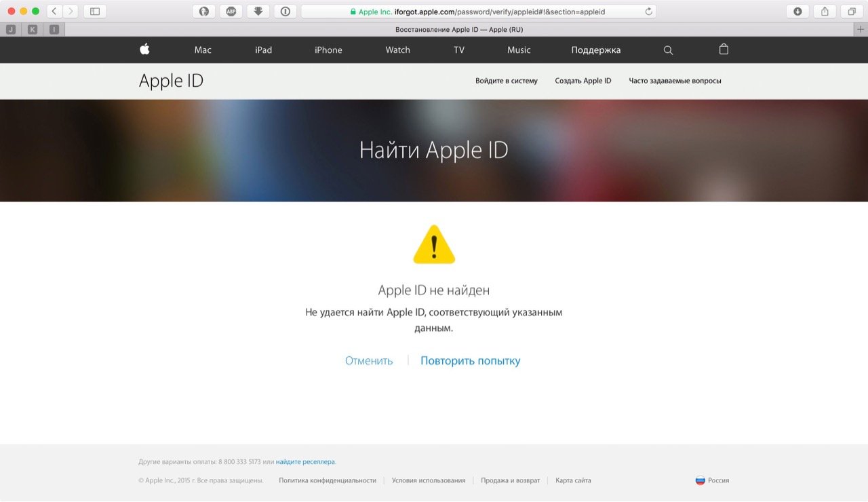Show all tabs overview
This screenshot has width=868, height=502.
852,11
